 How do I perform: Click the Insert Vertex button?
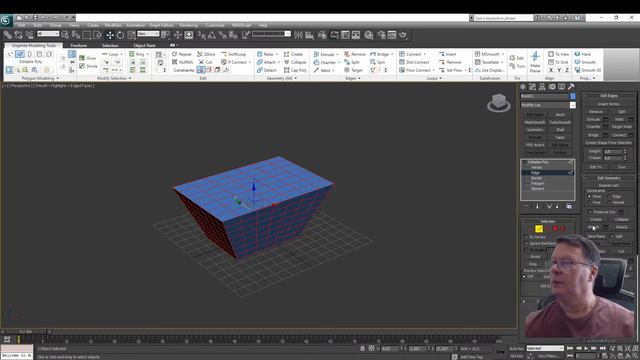pos(609,104)
